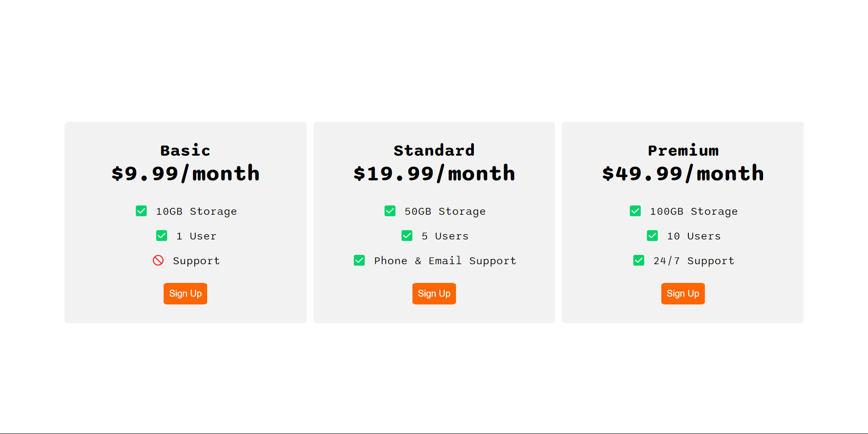The image size is (868, 434).
Task: Click Sign Up on the Basic plan
Action: [185, 293]
